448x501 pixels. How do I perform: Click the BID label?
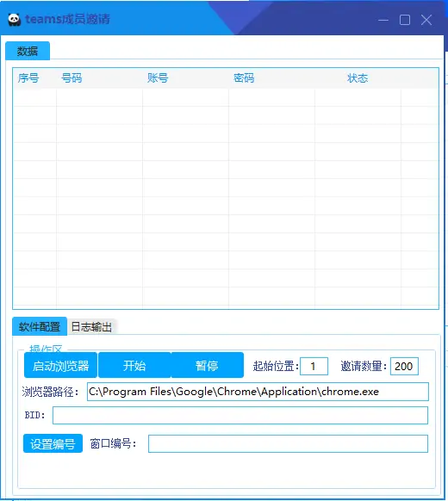34,415
